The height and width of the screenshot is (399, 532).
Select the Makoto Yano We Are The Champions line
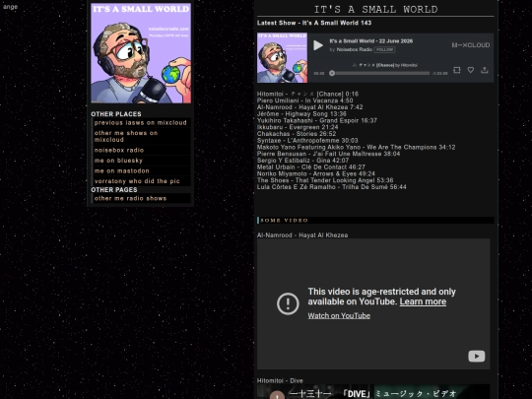pos(357,147)
